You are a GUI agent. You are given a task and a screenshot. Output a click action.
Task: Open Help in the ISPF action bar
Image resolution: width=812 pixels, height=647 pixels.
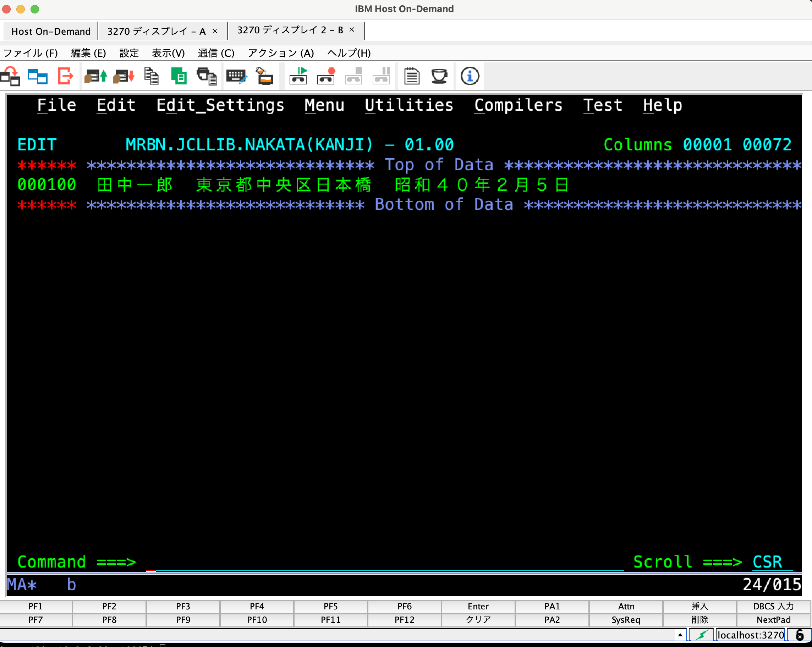pyautogui.click(x=663, y=105)
